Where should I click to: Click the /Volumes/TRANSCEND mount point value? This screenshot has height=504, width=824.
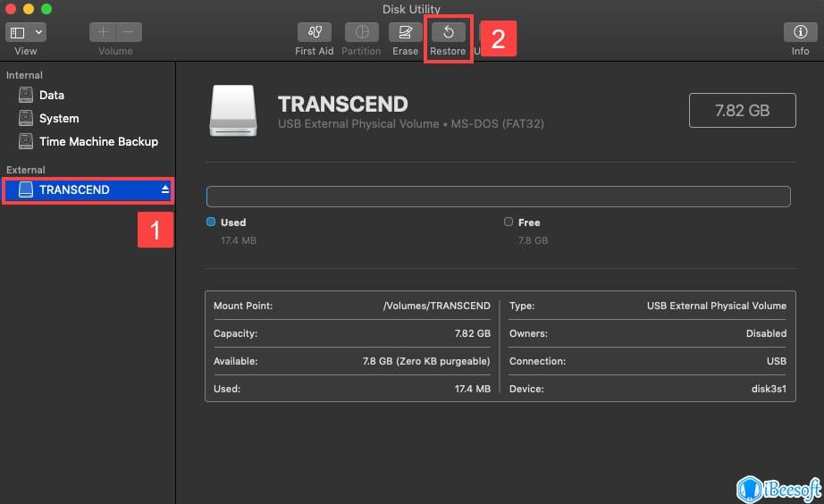(x=437, y=306)
